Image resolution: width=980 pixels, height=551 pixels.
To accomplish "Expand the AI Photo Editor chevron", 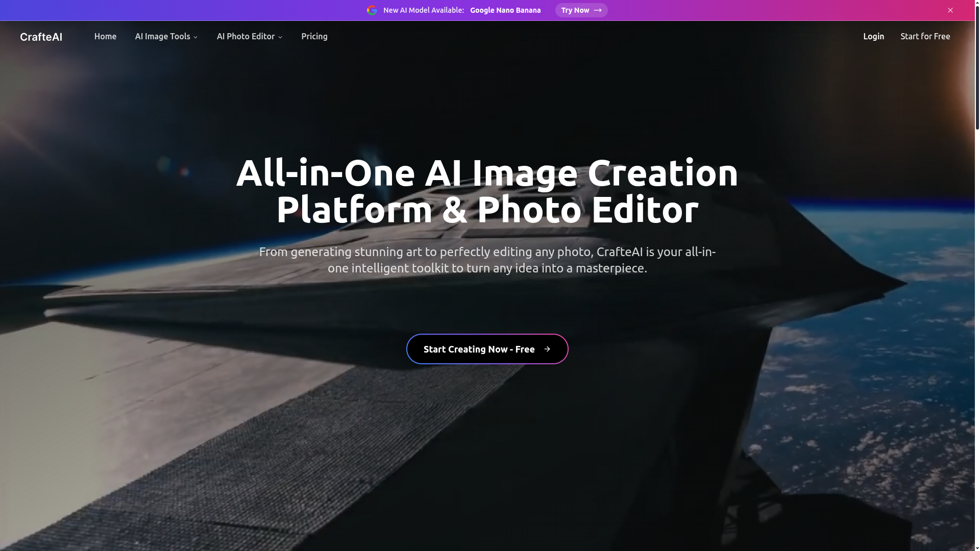I will click(280, 37).
